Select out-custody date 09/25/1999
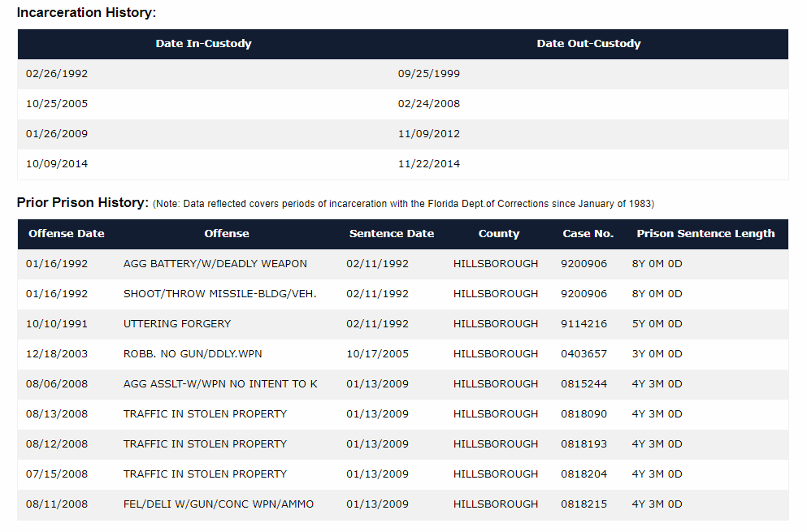 pyautogui.click(x=429, y=74)
